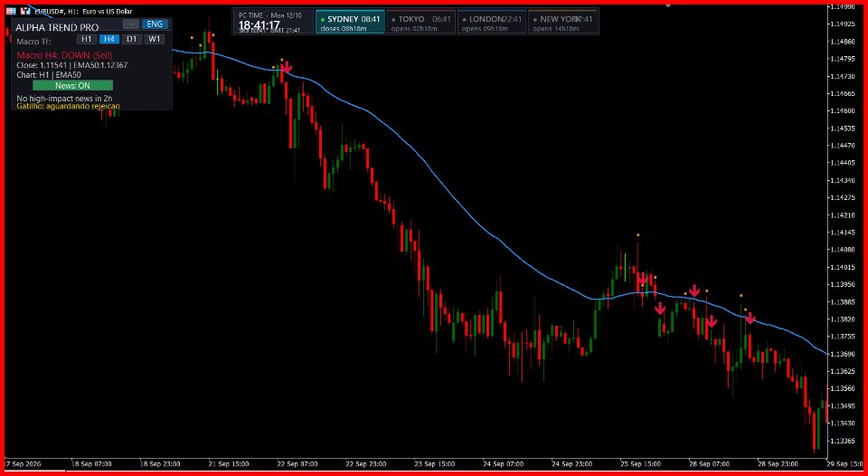
Task: Click the 22 Sep 23:00 time label
Action: click(x=366, y=464)
